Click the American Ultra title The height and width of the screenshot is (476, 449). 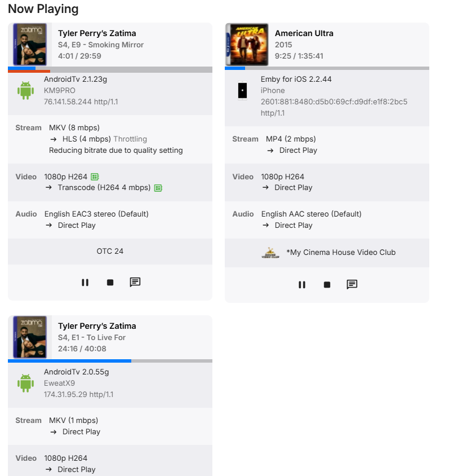pos(304,33)
